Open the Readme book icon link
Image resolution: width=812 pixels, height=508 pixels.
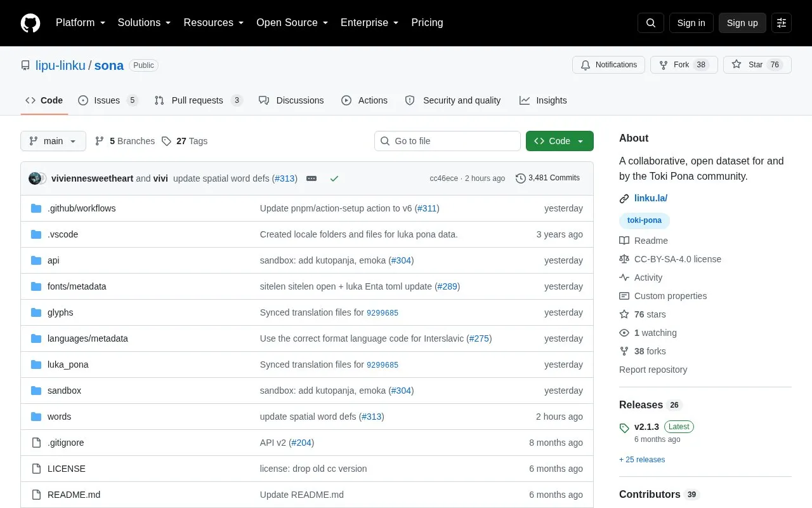[x=643, y=241]
